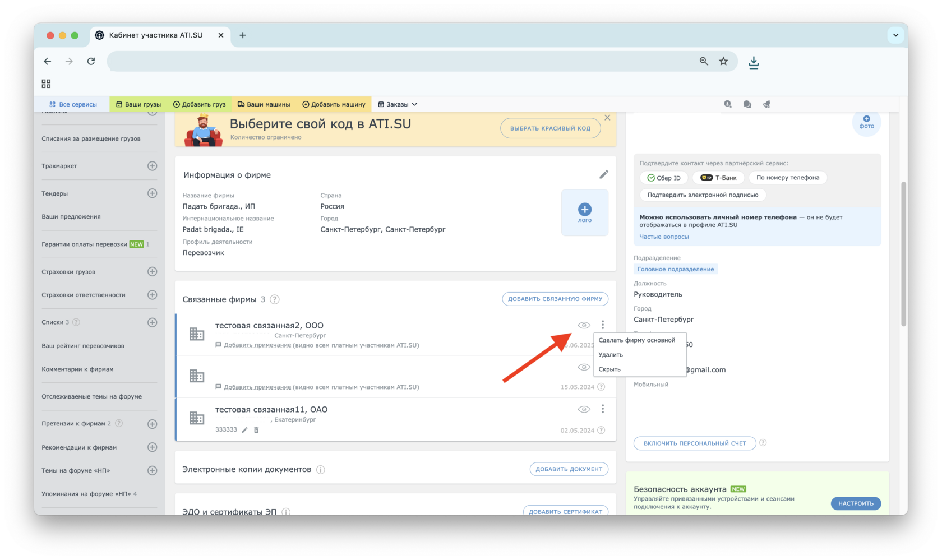The image size is (942, 560).
Task: Delete note 333333 with trash icon
Action: (x=256, y=430)
